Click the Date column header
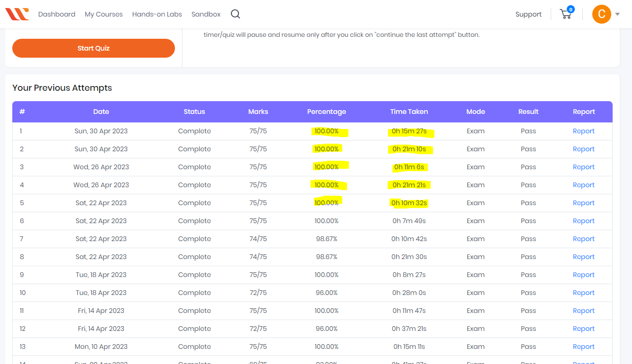 pyautogui.click(x=101, y=112)
